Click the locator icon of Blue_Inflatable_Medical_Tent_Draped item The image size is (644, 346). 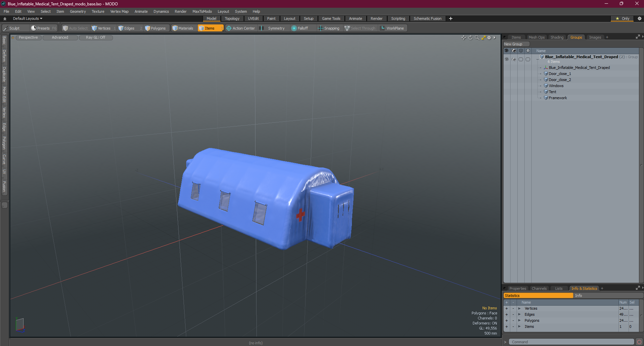click(546, 68)
